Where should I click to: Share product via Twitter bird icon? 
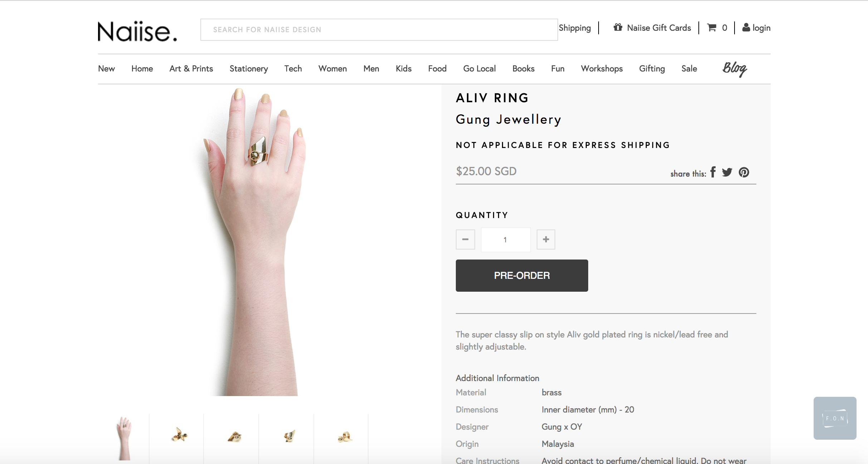tap(727, 172)
